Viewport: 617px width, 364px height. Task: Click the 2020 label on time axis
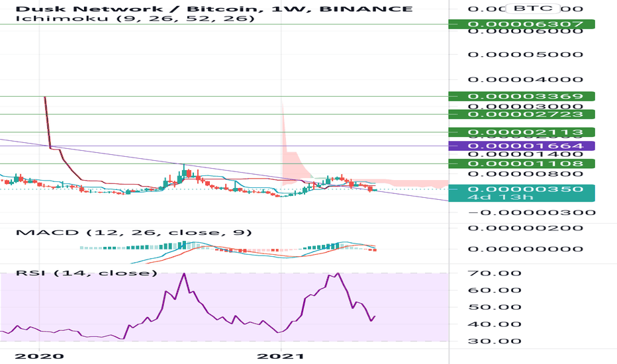pos(39,356)
